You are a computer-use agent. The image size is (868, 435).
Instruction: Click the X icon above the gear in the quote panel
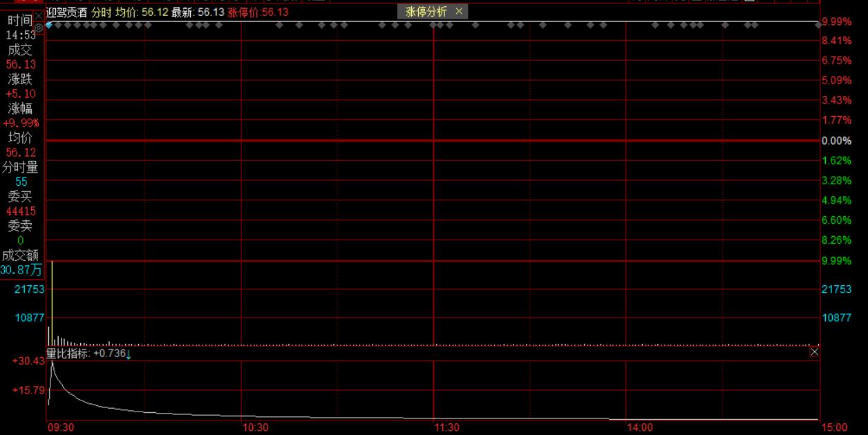38,14
